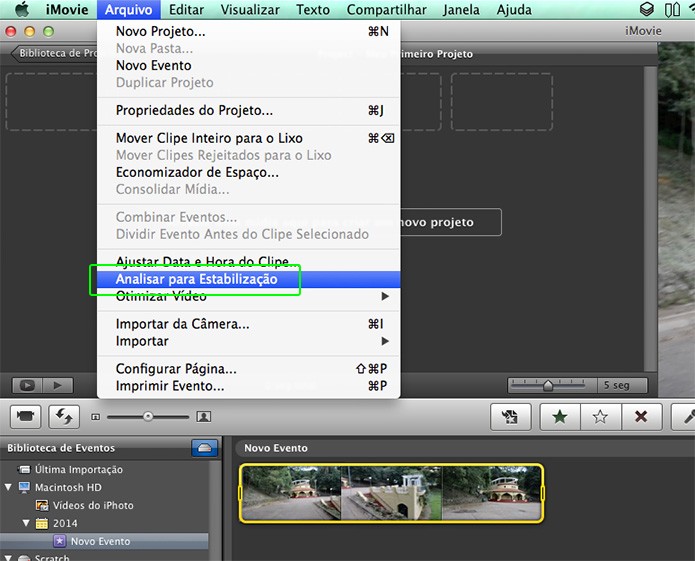Viewport: 695px width, 561px height.
Task: Choose Novo Projeto... from the menu
Action: point(249,31)
